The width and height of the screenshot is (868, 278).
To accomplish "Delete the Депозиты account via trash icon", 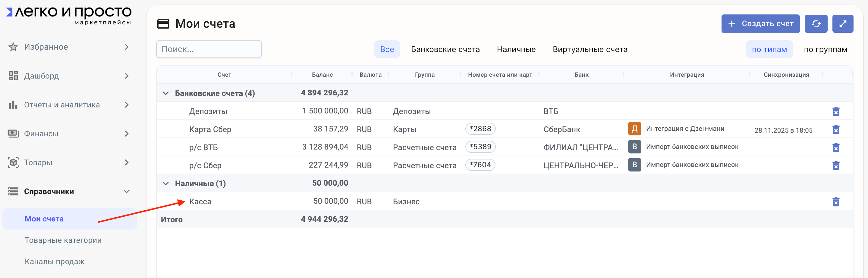I will pyautogui.click(x=836, y=111).
